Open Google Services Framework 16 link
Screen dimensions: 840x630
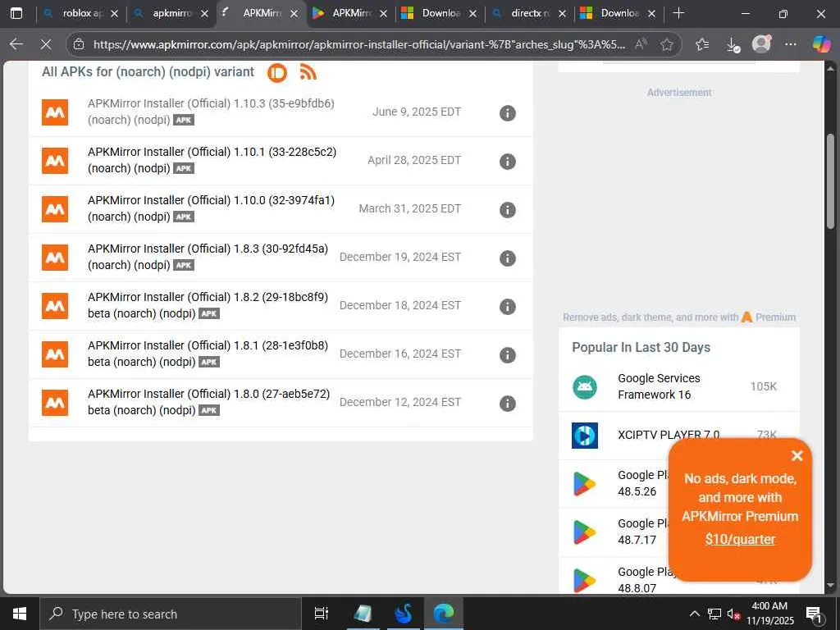pyautogui.click(x=659, y=386)
